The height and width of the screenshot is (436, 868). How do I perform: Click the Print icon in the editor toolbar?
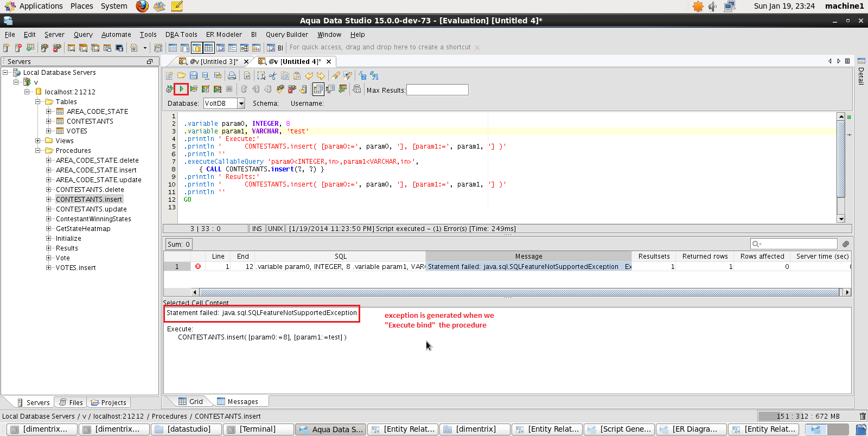pyautogui.click(x=232, y=76)
